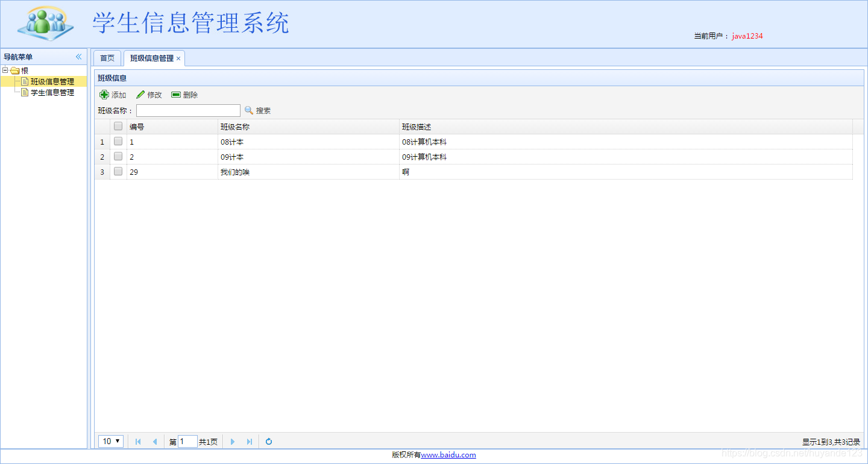Open the www.baidu.com footer link
The width and height of the screenshot is (868, 464).
click(448, 455)
